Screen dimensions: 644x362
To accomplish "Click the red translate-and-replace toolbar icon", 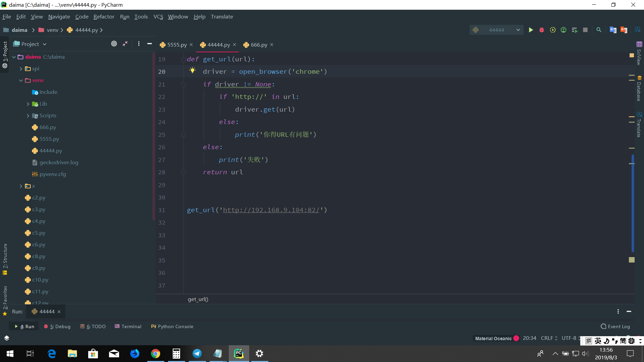I will pyautogui.click(x=624, y=30).
